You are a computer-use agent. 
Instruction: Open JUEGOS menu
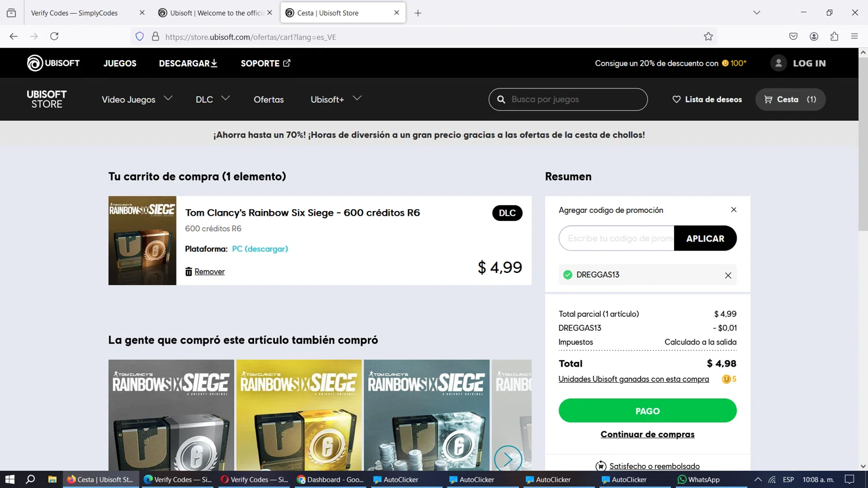coord(120,63)
